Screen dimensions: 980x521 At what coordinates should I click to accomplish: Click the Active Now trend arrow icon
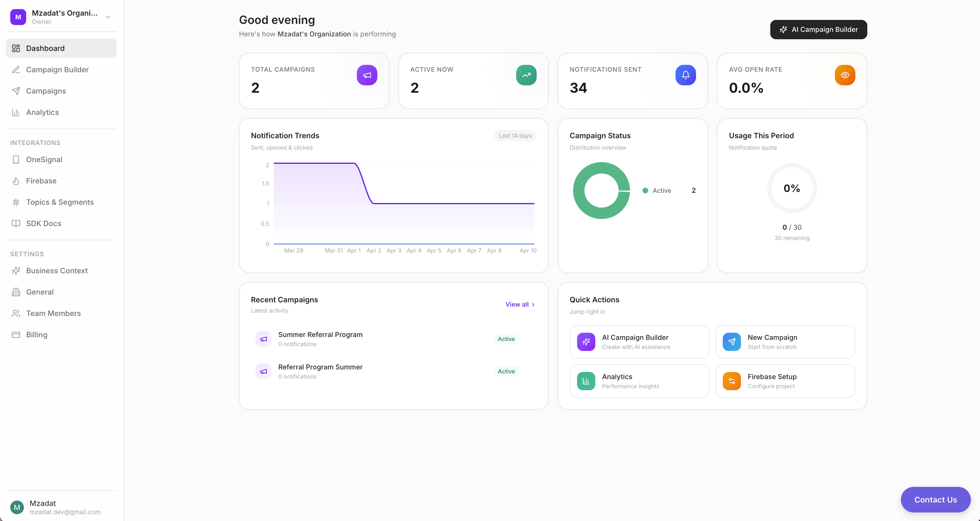tap(526, 75)
